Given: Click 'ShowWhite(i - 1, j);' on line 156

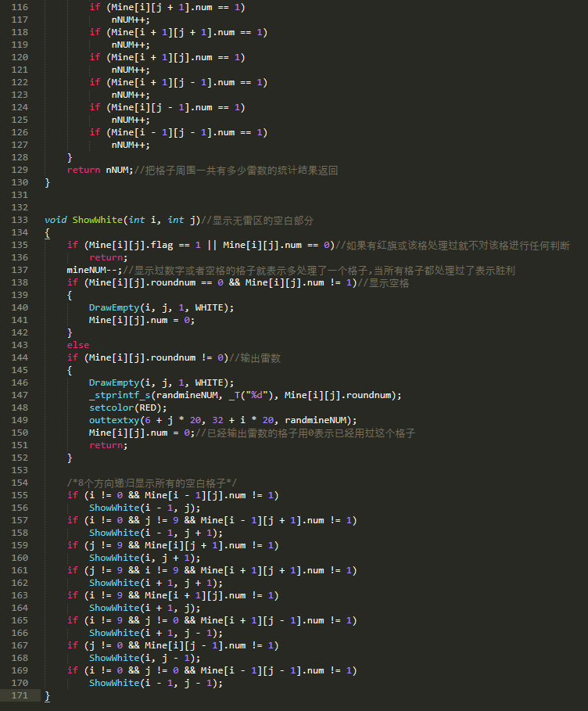Looking at the screenshot, I should coord(145,508).
